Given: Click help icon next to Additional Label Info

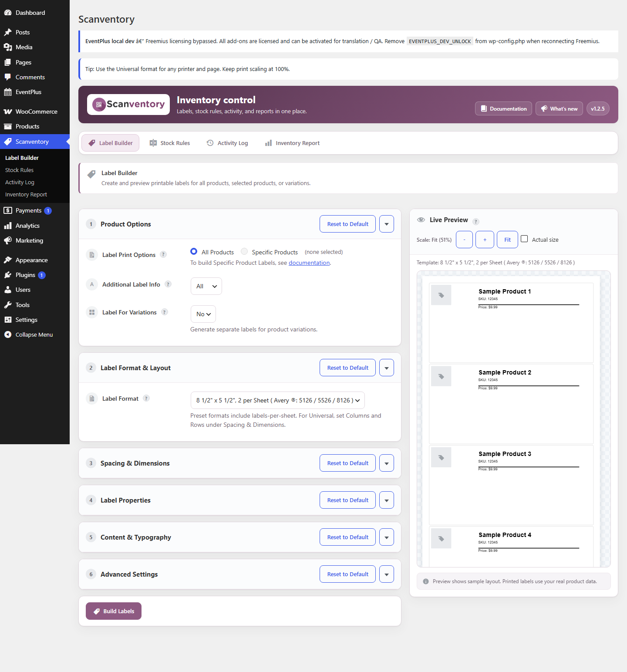Looking at the screenshot, I should pyautogui.click(x=168, y=284).
